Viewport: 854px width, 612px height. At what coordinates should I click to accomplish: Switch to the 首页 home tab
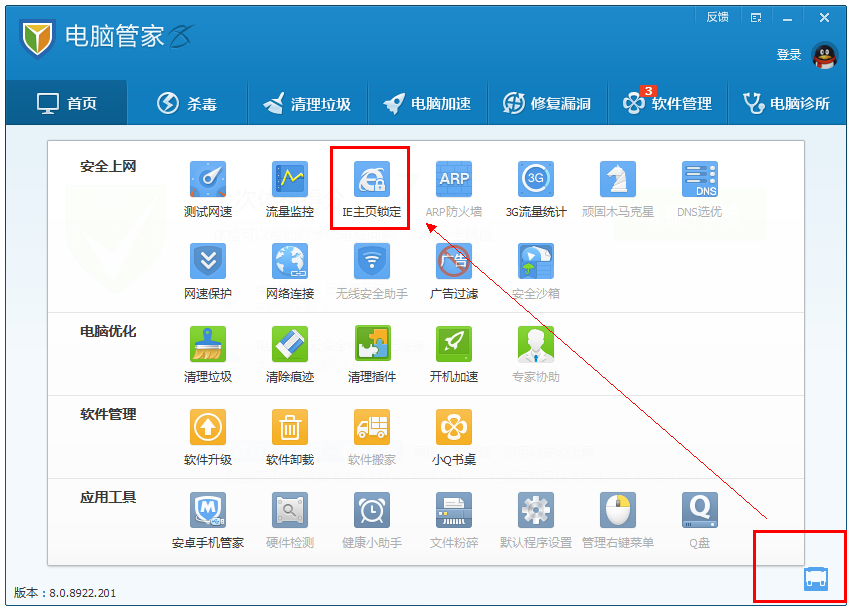point(66,103)
